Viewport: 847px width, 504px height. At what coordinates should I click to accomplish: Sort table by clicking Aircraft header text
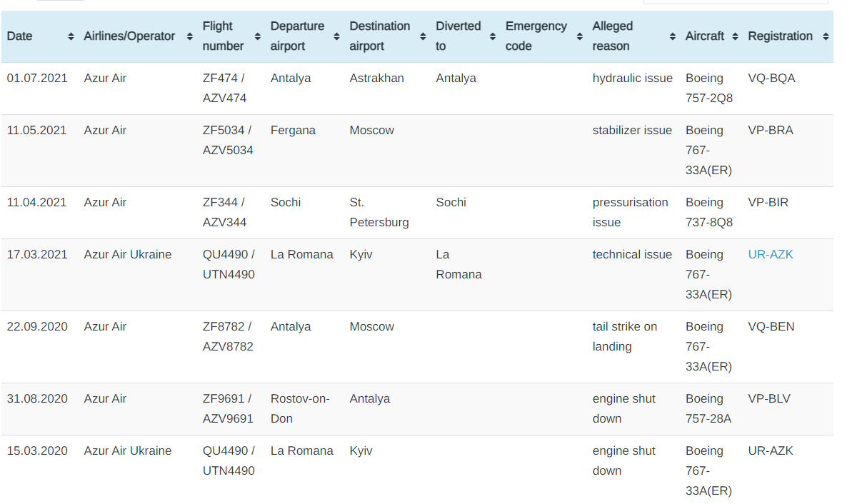704,36
